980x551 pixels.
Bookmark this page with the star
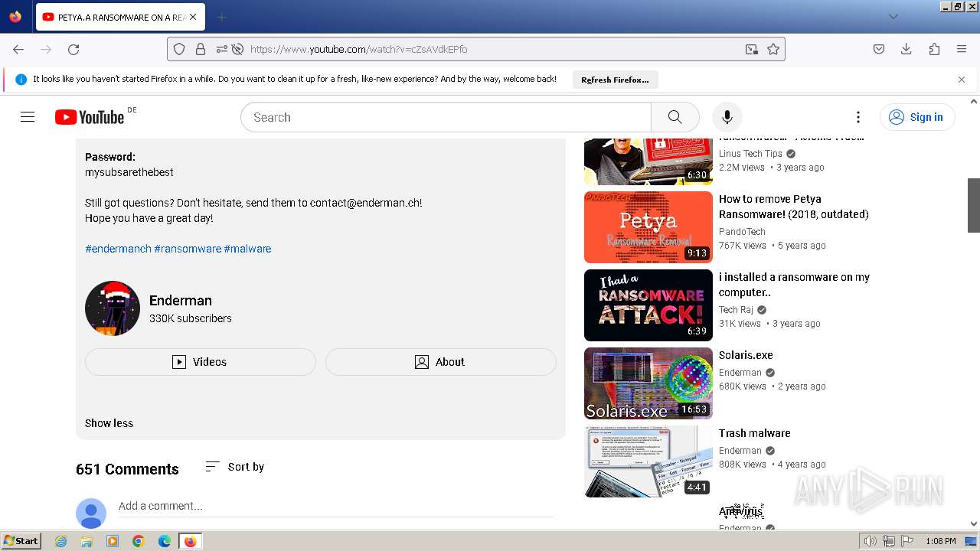pos(773,49)
